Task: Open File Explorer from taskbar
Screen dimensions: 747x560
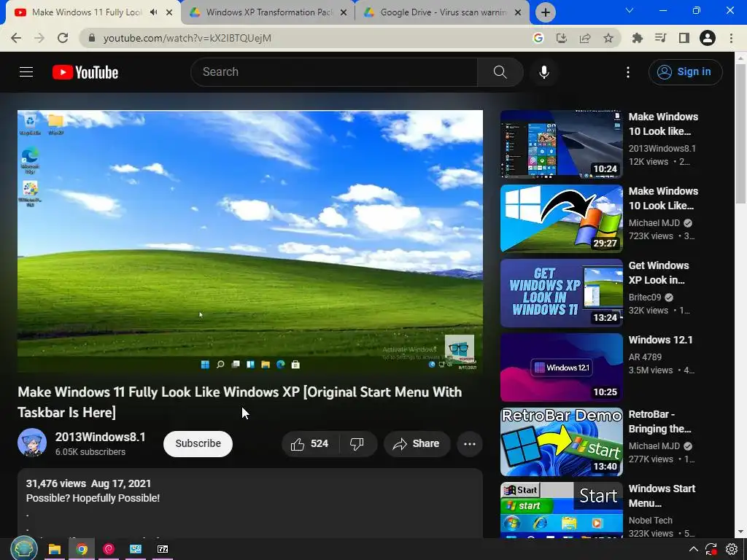Action: point(54,549)
